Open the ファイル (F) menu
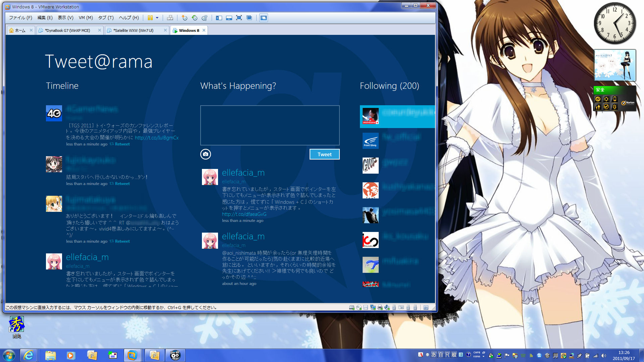 (x=20, y=18)
